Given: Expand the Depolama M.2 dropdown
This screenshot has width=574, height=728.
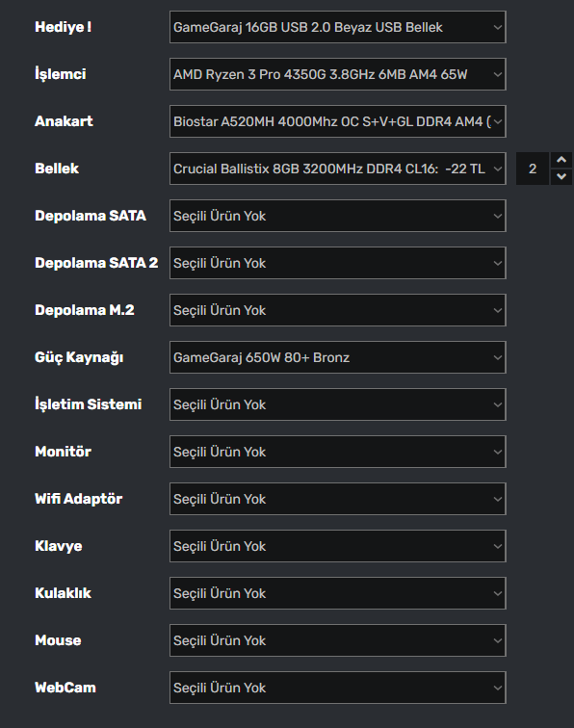Looking at the screenshot, I should [x=338, y=310].
